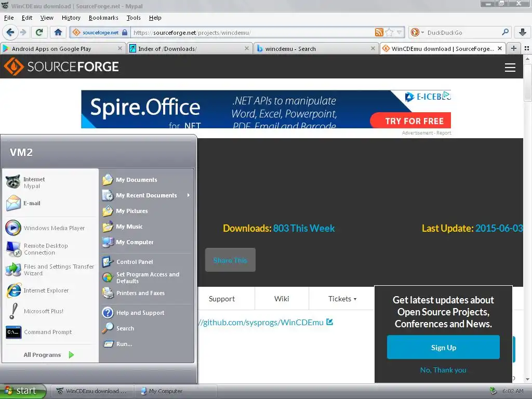Switch to Index of /Downloads/ tab
This screenshot has width=532, height=399.
pyautogui.click(x=190, y=48)
